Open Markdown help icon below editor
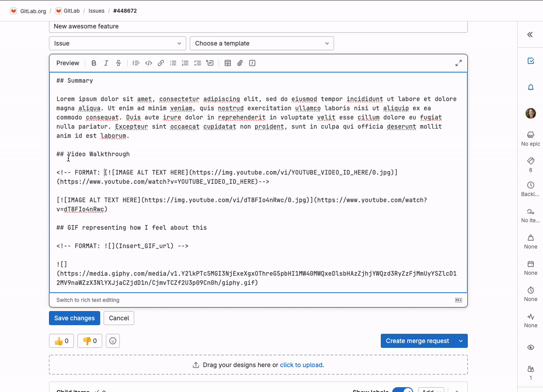 [459, 300]
